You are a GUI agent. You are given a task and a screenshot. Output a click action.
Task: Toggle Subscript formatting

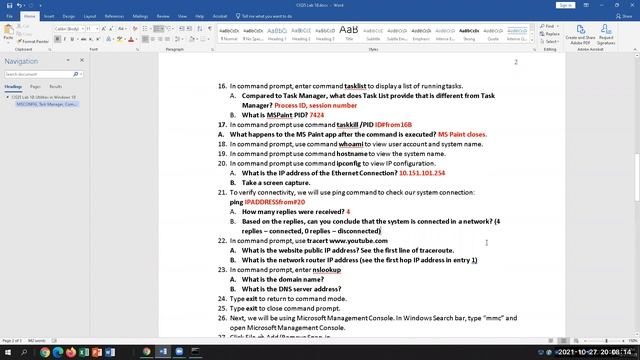(91, 39)
